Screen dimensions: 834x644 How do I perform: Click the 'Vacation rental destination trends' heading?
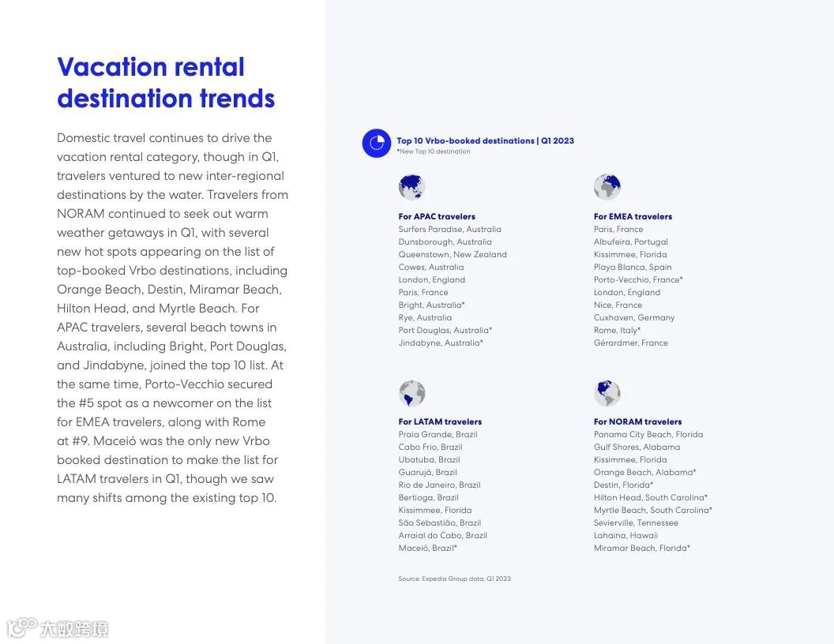166,82
